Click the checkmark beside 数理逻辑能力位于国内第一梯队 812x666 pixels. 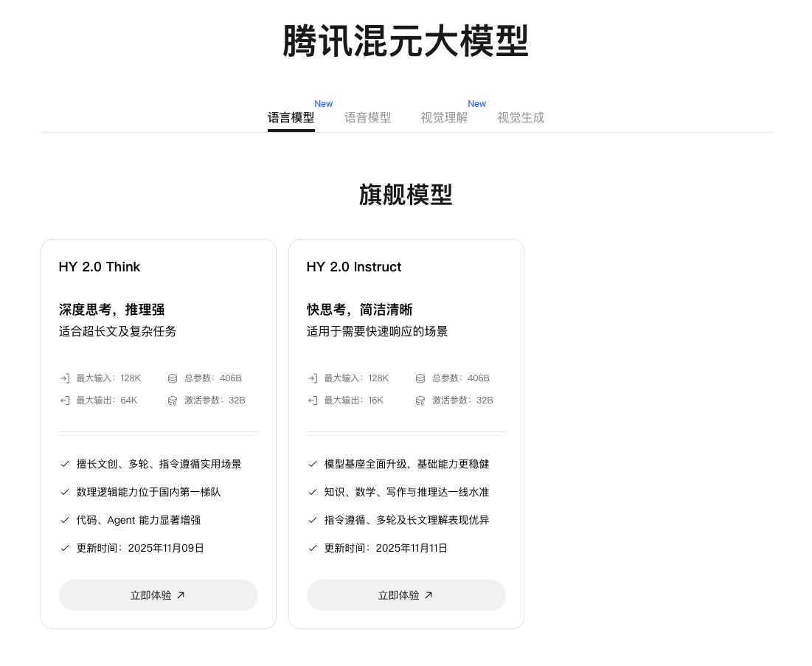coord(65,492)
